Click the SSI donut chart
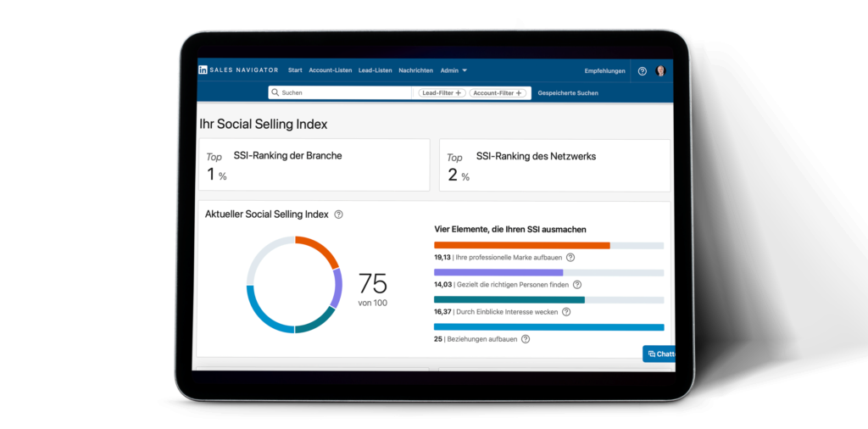Screen dimensions: 868x429 pos(294,285)
